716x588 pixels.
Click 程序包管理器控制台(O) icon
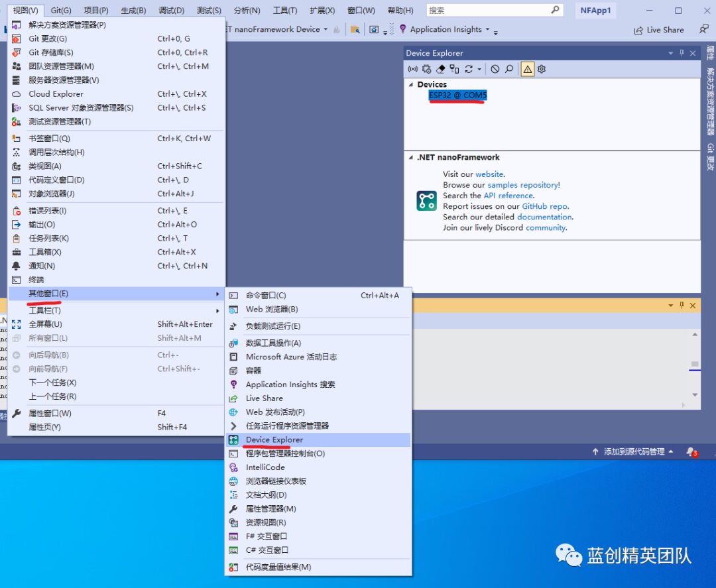tap(233, 453)
